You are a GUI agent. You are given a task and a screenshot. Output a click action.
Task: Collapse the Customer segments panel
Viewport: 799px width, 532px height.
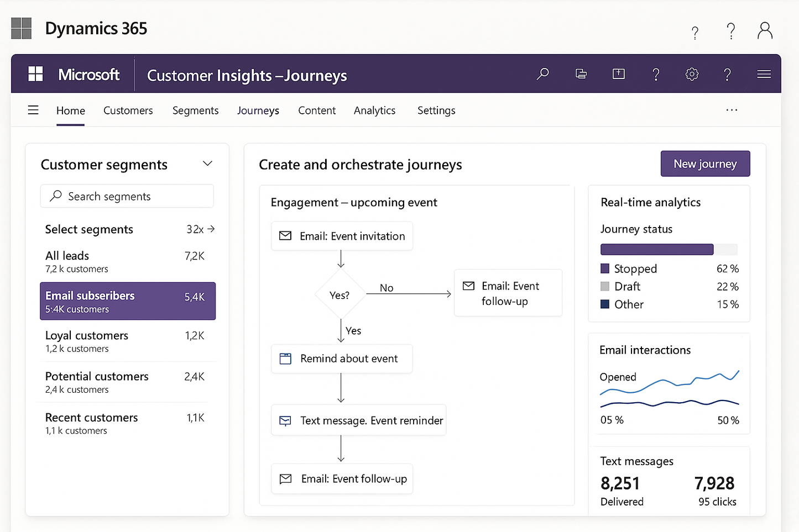point(207,163)
